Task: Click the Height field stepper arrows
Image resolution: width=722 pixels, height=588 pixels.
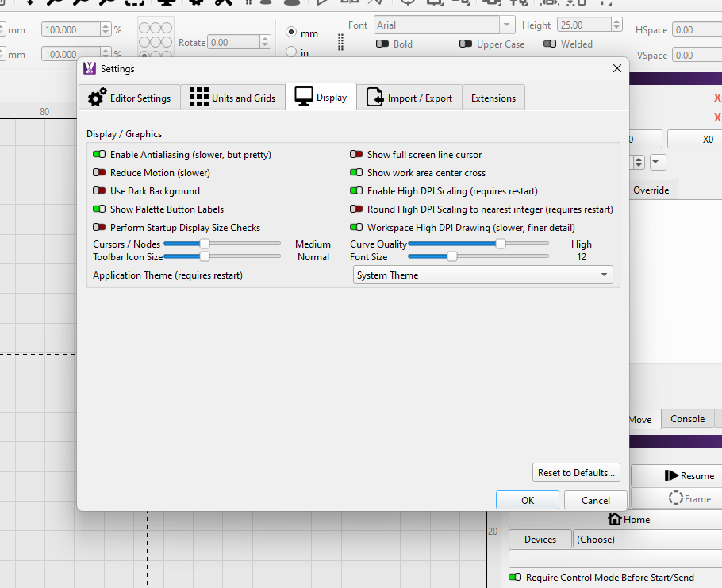Action: coord(616,25)
